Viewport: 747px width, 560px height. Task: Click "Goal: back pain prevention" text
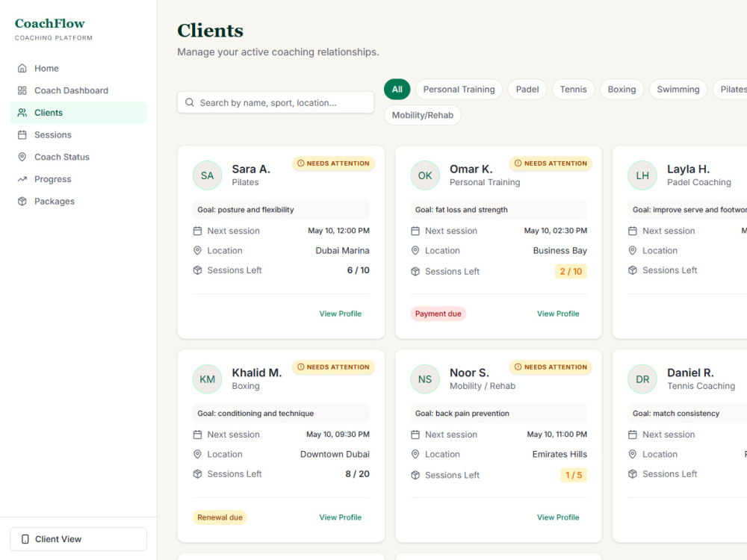[x=462, y=414]
